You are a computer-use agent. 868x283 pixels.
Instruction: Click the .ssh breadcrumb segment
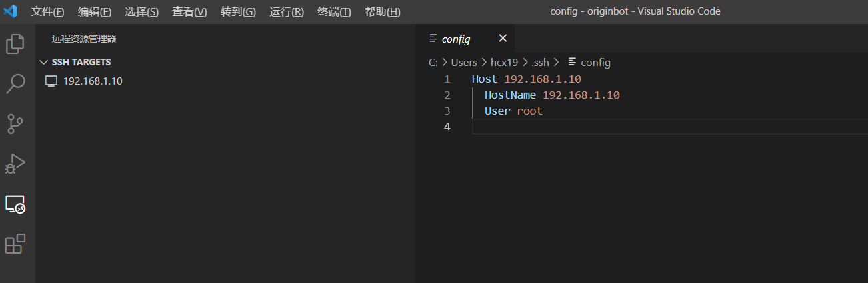click(x=539, y=63)
